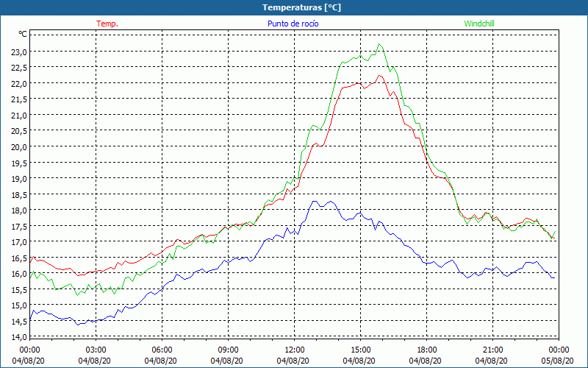Click the 18:00 time axis label
The image size is (588, 368).
[x=426, y=350]
